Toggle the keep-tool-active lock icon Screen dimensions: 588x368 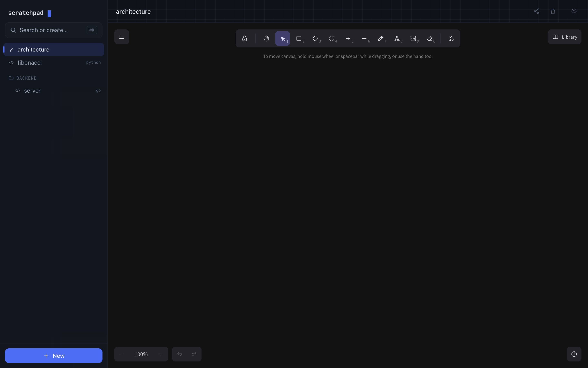tap(244, 38)
